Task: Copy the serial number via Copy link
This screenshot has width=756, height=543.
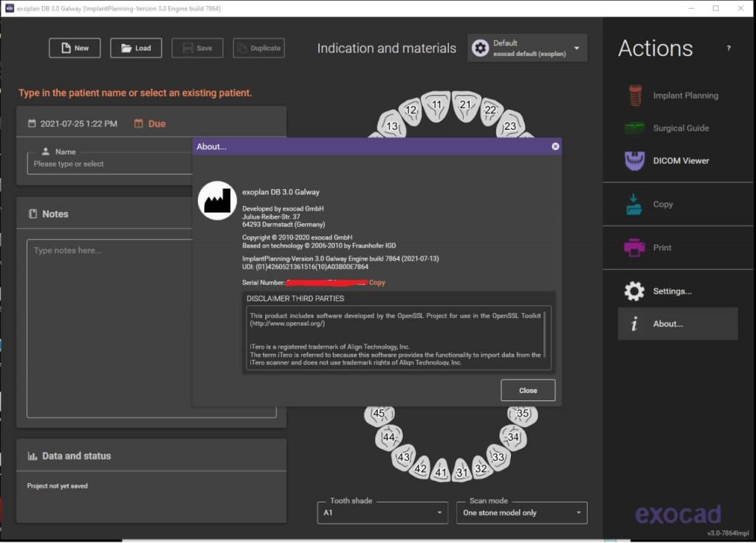Action: tap(377, 282)
